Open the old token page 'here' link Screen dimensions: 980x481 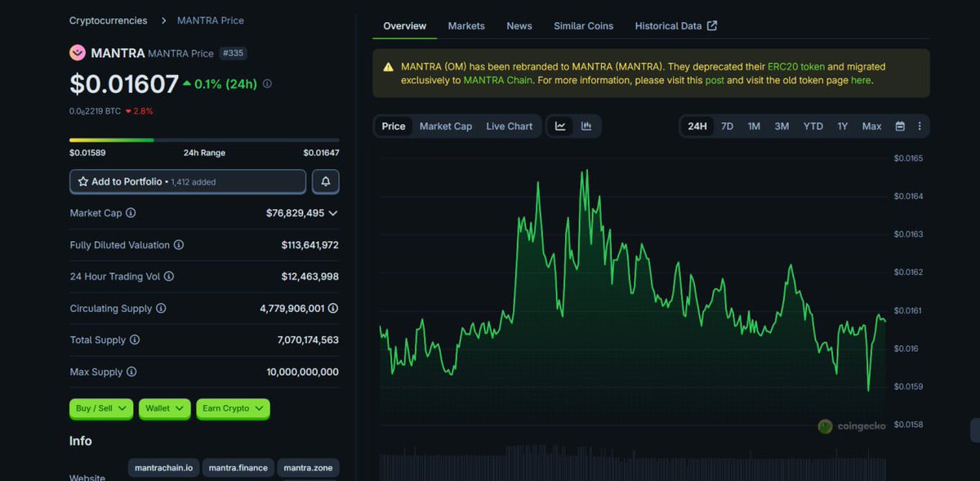[861, 80]
